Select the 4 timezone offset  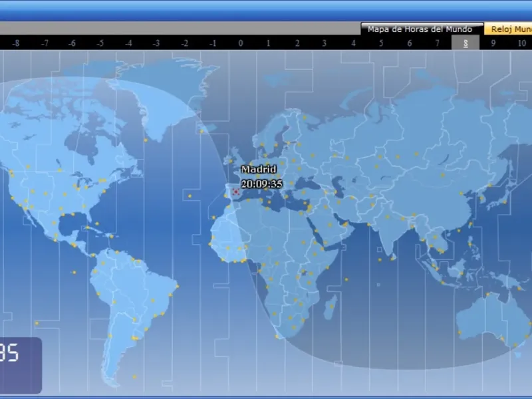tap(353, 43)
